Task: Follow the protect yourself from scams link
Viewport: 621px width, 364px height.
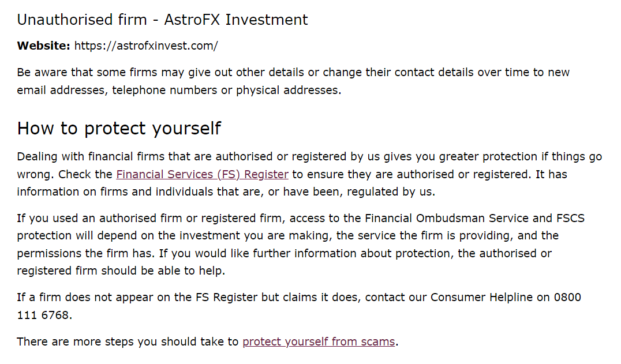Action: point(319,342)
